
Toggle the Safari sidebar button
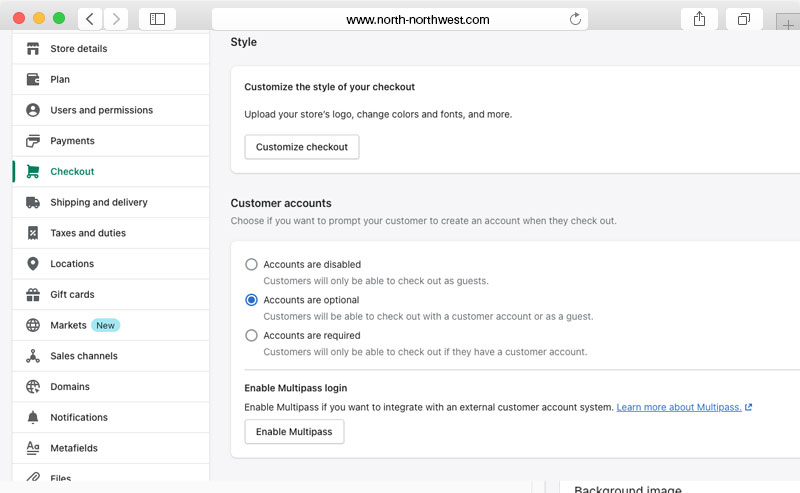(x=157, y=19)
